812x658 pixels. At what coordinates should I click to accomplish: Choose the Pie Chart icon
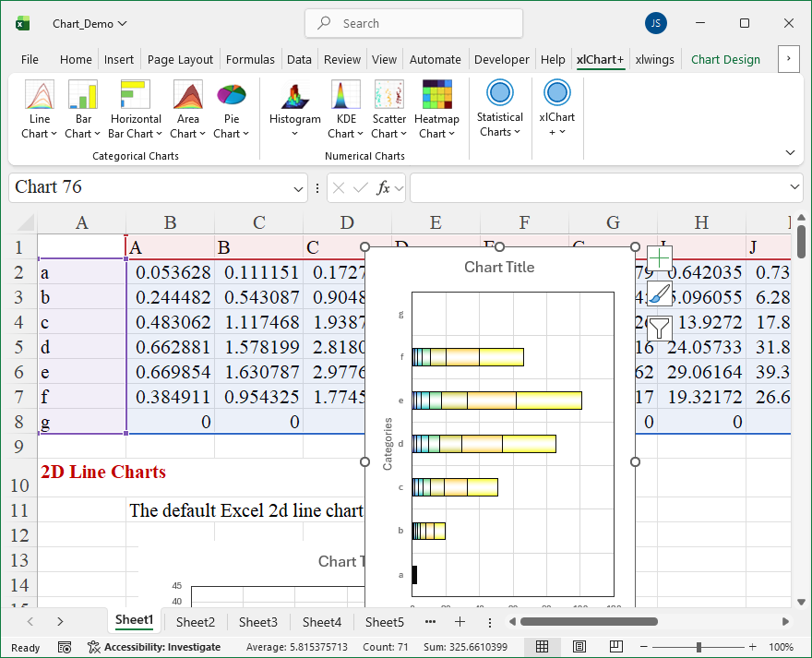click(231, 96)
